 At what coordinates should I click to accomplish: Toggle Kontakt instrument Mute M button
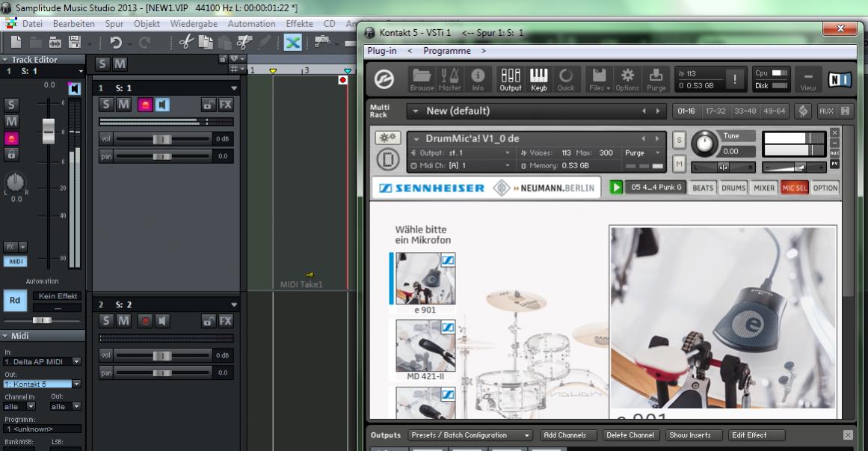[679, 164]
